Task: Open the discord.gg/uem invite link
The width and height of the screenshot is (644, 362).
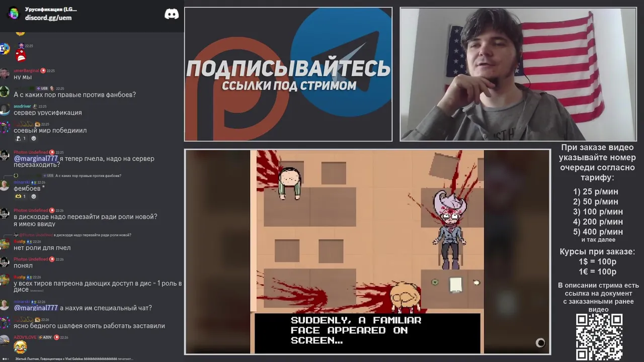Action: [x=48, y=18]
